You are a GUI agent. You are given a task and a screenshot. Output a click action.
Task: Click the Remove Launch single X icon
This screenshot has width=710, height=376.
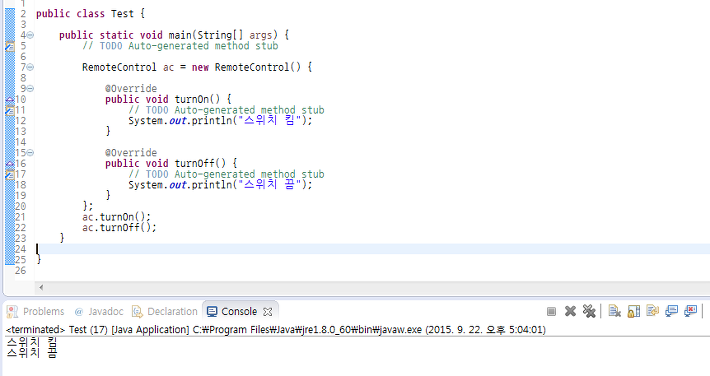click(570, 311)
